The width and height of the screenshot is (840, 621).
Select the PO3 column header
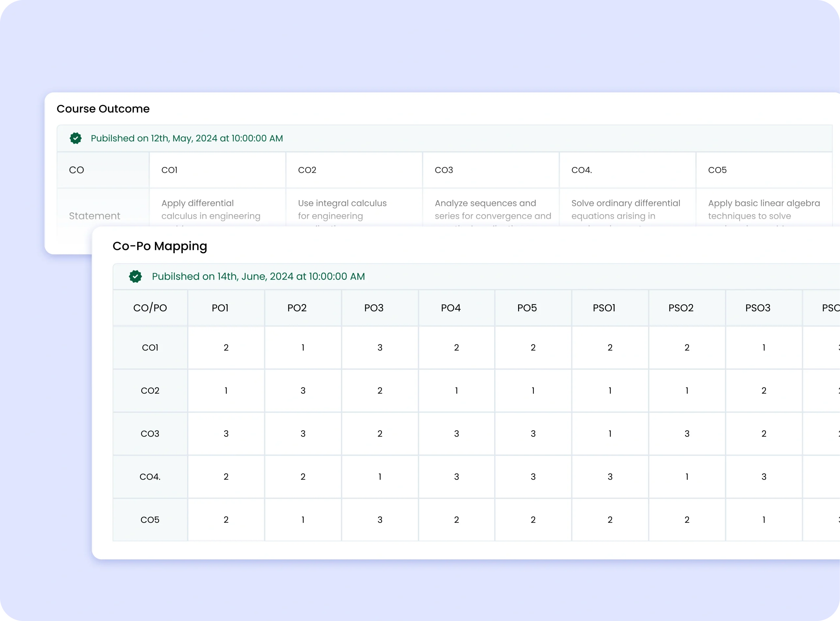(374, 308)
